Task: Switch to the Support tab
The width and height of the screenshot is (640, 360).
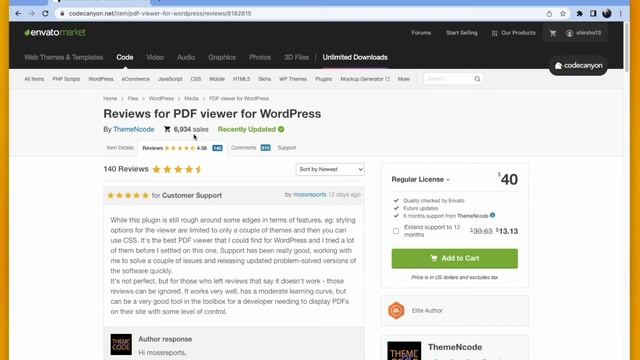Action: [287, 148]
